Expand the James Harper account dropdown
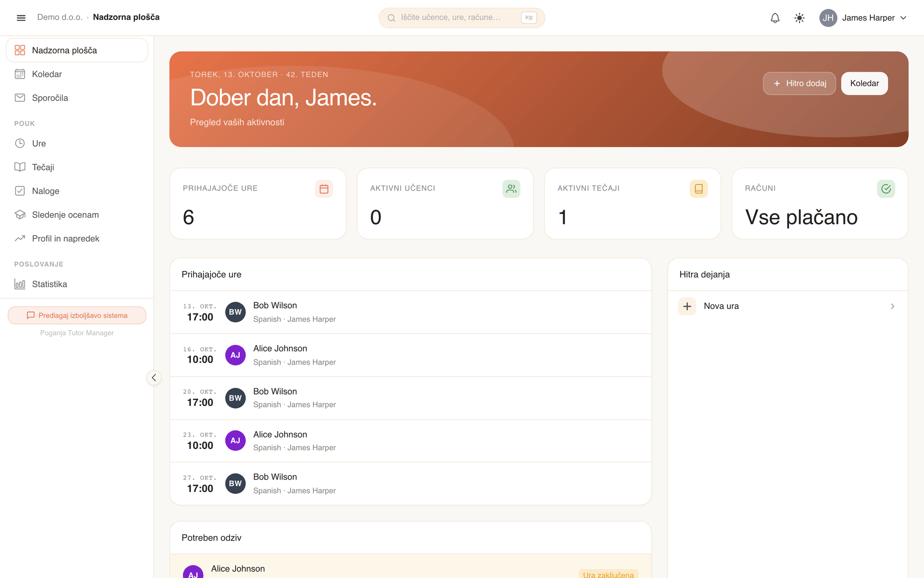The width and height of the screenshot is (924, 578). click(863, 18)
